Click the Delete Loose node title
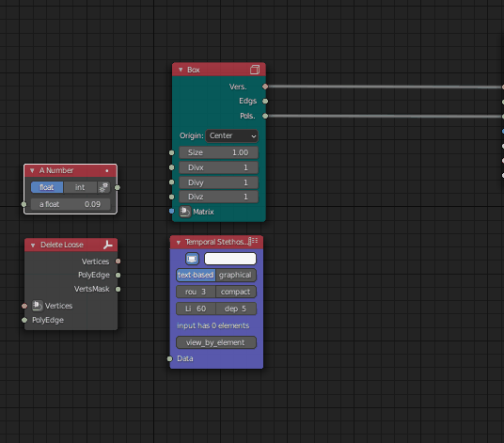Viewport: 504px width, 443px height. (62, 245)
